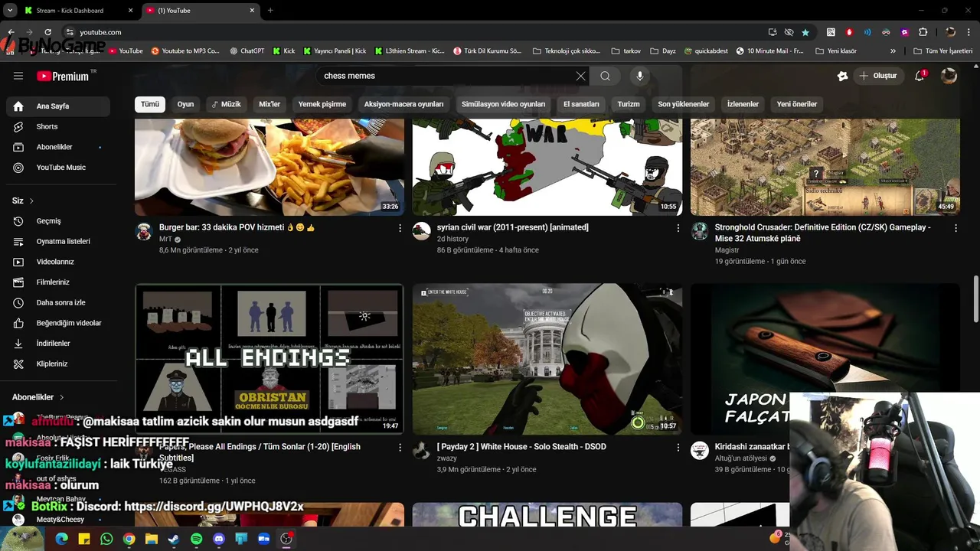
Task: Open Abonelikler in the sidebar
Action: point(58,147)
